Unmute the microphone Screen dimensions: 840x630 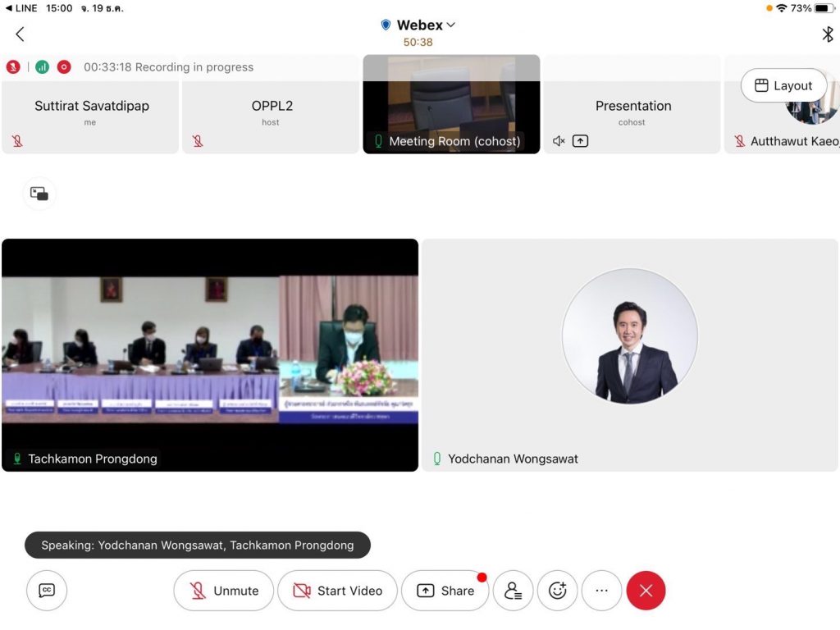(x=224, y=591)
